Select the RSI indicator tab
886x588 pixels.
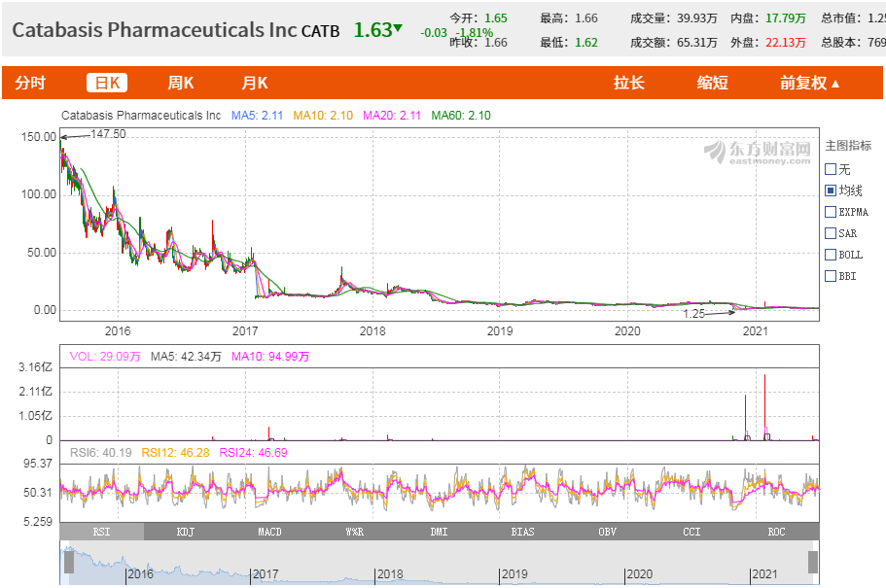[102, 532]
